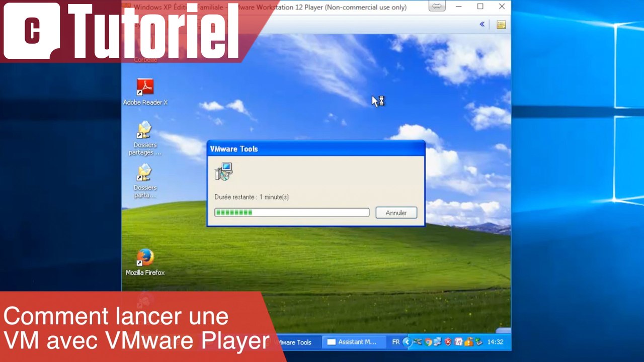Viewport: 644px width, 362px height.
Task: Click the VMware Tools installer icon in the dialog
Action: 223,171
